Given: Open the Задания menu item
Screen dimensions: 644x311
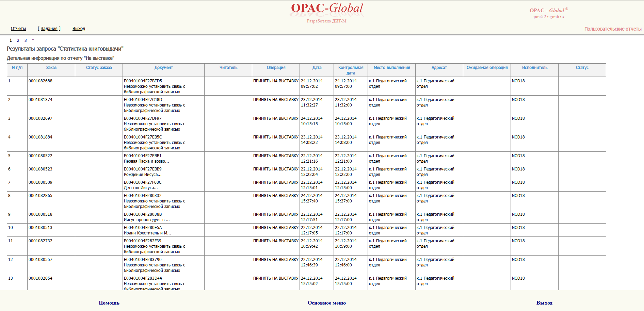Looking at the screenshot, I should point(49,29).
